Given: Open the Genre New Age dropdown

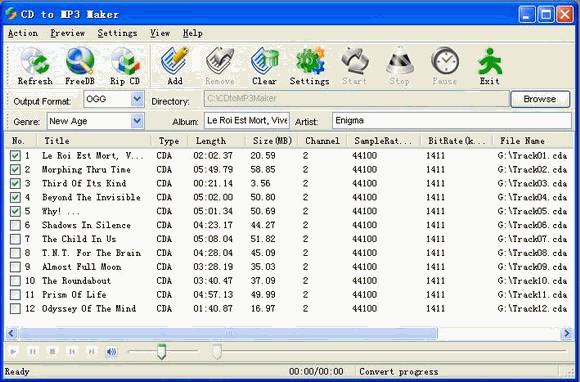Looking at the screenshot, I should (137, 121).
